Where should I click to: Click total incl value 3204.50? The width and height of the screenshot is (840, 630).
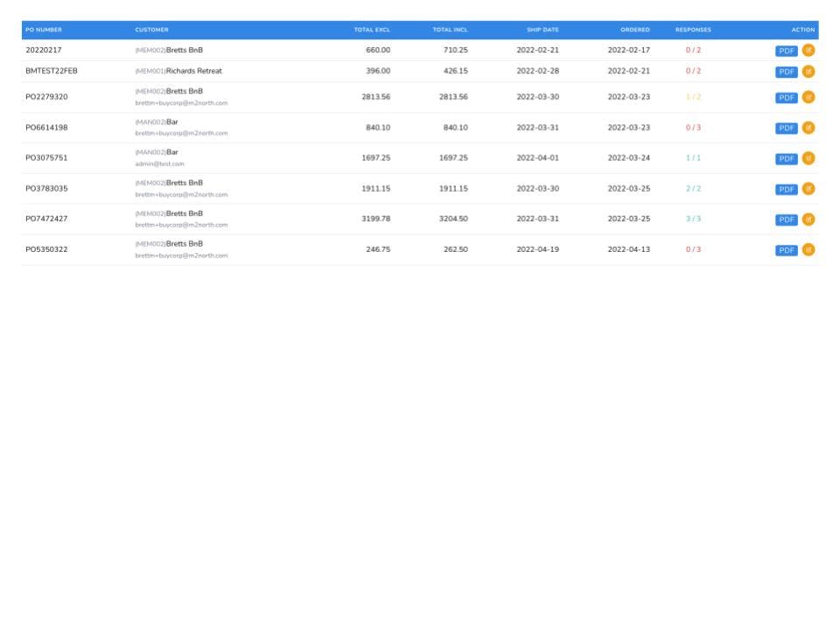453,219
